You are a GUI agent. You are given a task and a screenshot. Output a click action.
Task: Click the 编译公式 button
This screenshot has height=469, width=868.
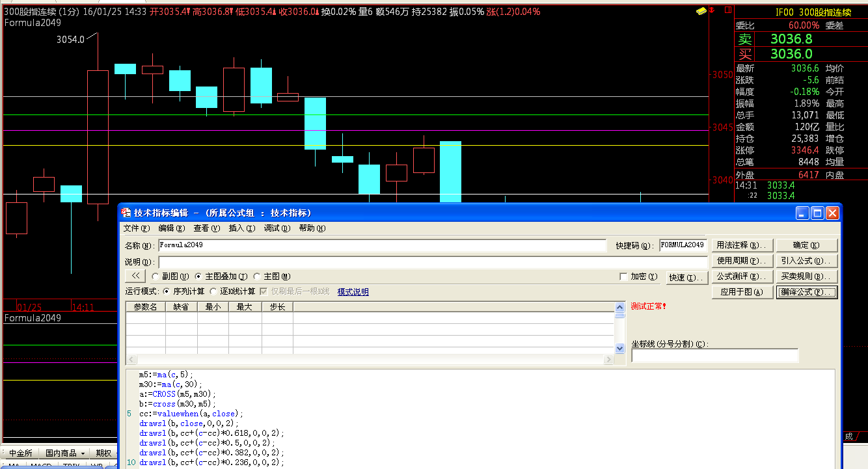point(806,292)
